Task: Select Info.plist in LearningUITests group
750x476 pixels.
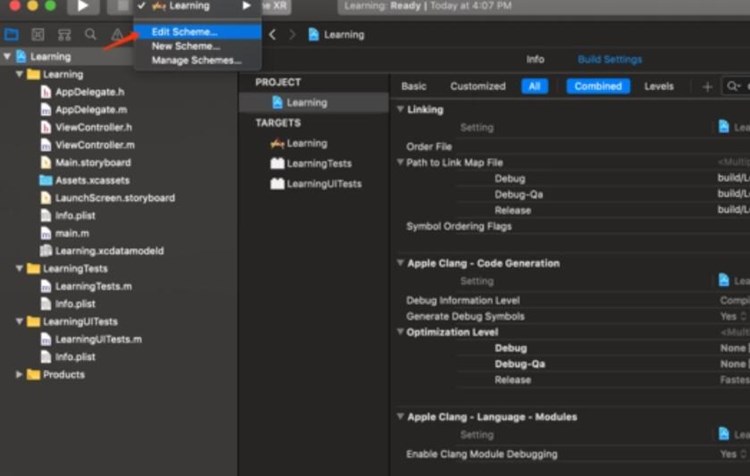Action: [x=75, y=357]
